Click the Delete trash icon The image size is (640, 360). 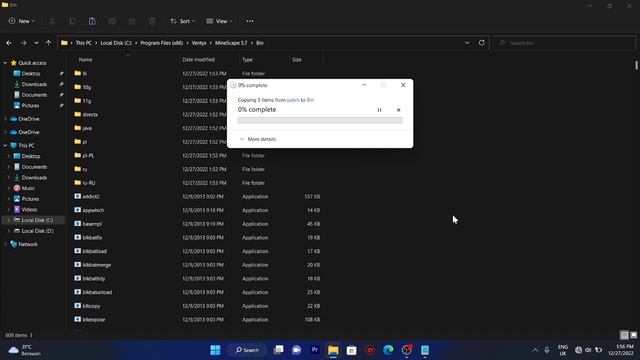(x=152, y=21)
